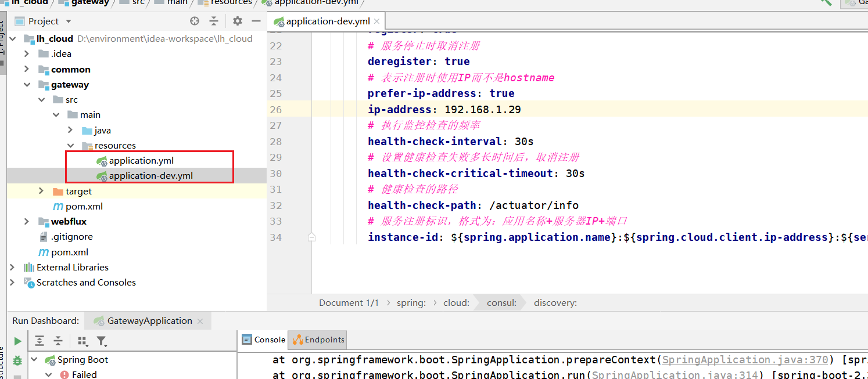Open the Filter icon in Run Dashboard toolbar
Image resolution: width=868 pixels, height=379 pixels.
tap(102, 341)
